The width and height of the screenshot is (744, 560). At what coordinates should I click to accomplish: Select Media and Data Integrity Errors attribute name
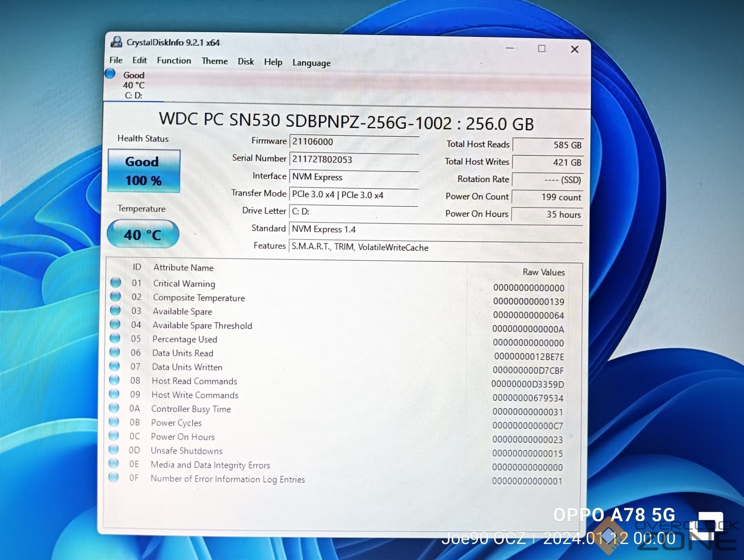(210, 465)
